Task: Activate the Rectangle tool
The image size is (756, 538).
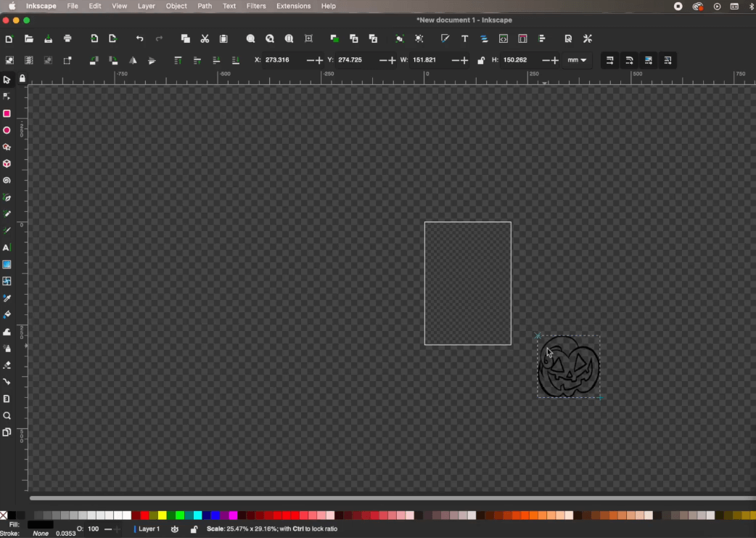Action: click(x=7, y=113)
